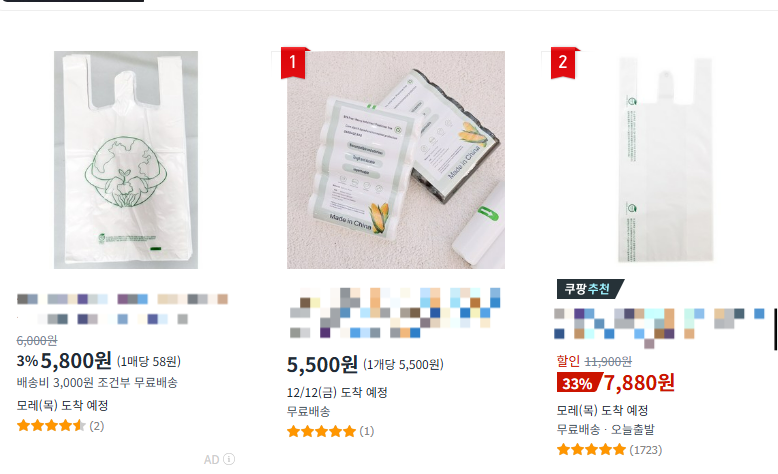Click the blurred title of first product

(x=122, y=309)
